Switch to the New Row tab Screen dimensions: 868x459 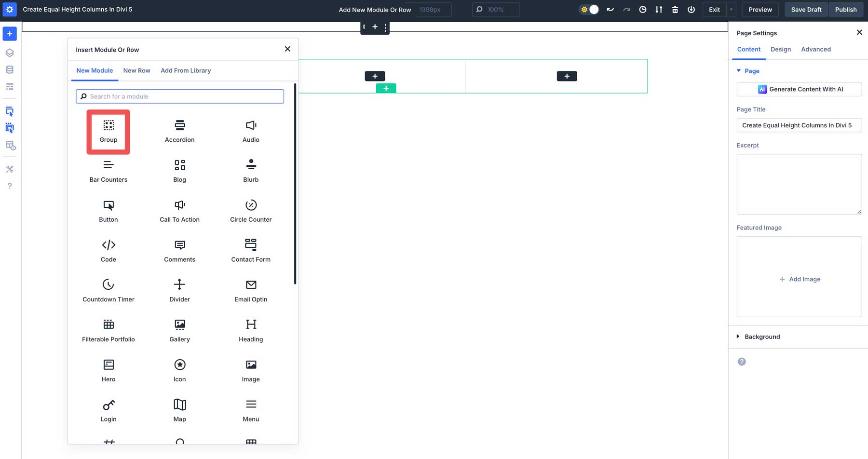point(136,70)
